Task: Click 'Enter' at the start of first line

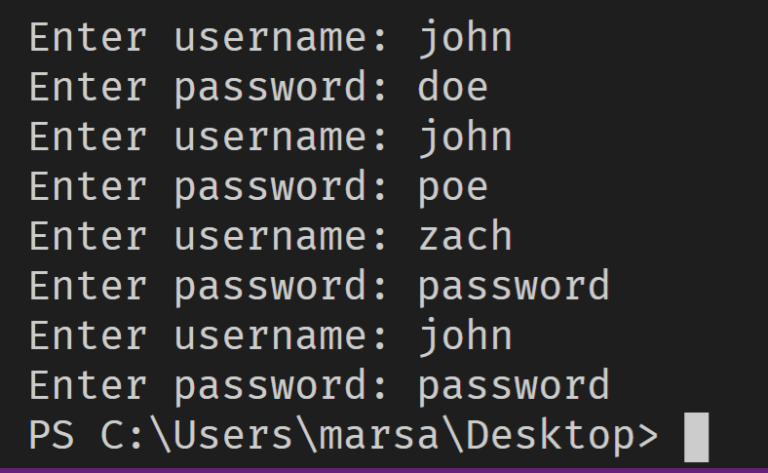Action: click(x=88, y=38)
